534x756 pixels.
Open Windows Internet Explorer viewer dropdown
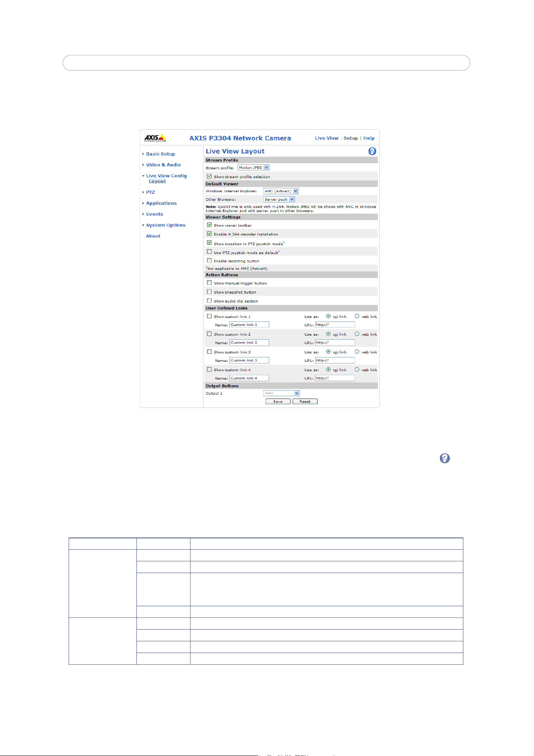point(281,191)
